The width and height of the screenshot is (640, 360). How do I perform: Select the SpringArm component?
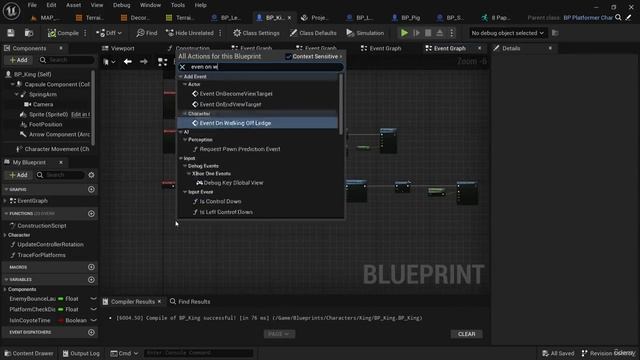pyautogui.click(x=42, y=94)
